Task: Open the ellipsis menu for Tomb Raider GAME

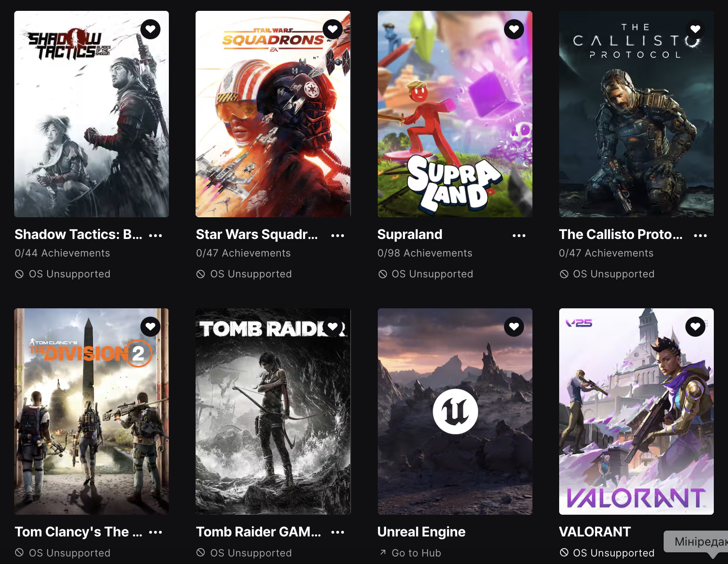Action: 338,532
